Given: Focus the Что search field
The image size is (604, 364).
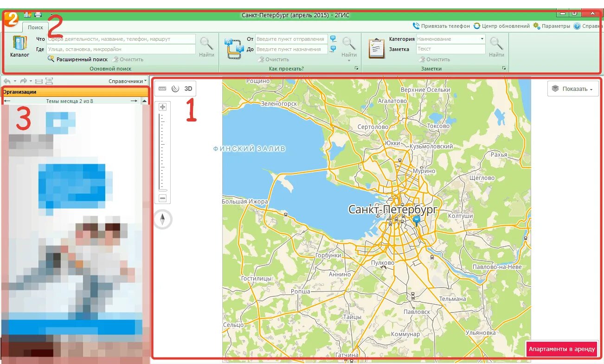Looking at the screenshot, I should click(121, 39).
